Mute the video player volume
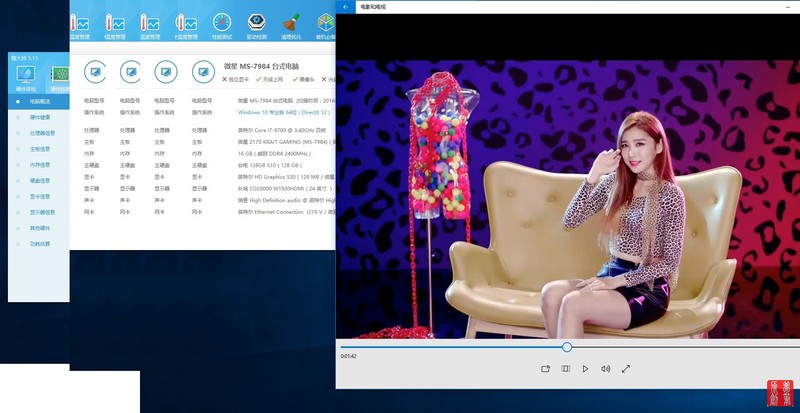The height and width of the screenshot is (413, 800). coord(606,369)
